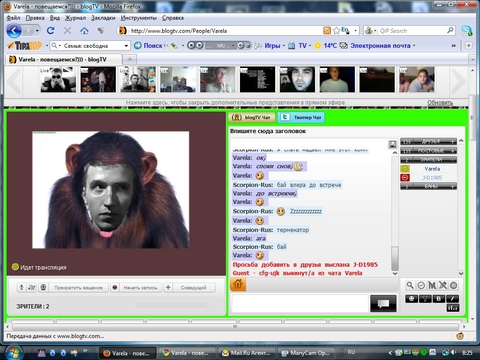480x360 pixels.
Task: Click the Обновить link
Action: click(x=440, y=103)
